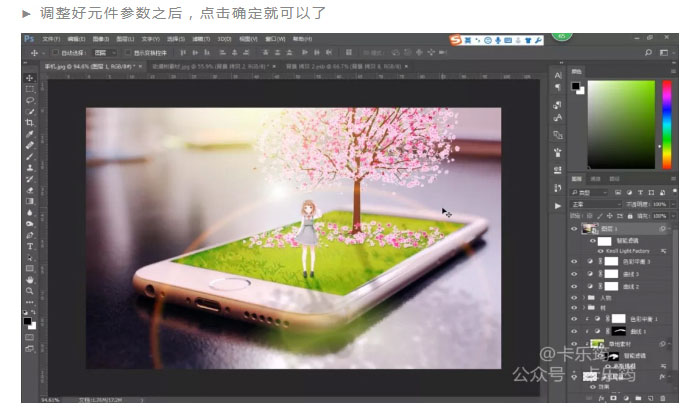This screenshot has height=409, width=700.
Task: Expand the 树 group folder
Action: 584,308
